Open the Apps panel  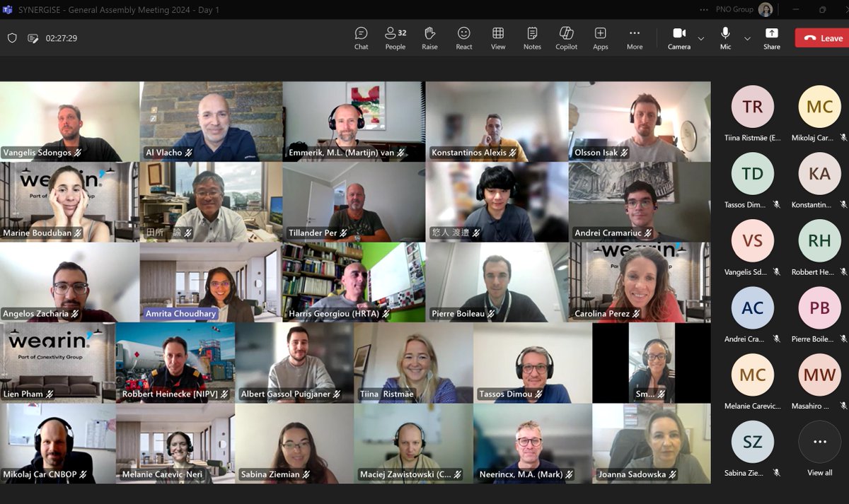(600, 37)
